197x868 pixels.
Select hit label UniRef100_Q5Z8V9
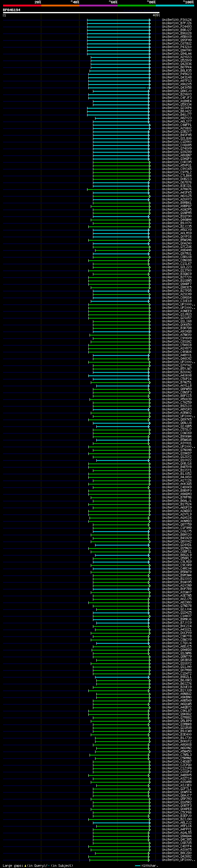176,61
